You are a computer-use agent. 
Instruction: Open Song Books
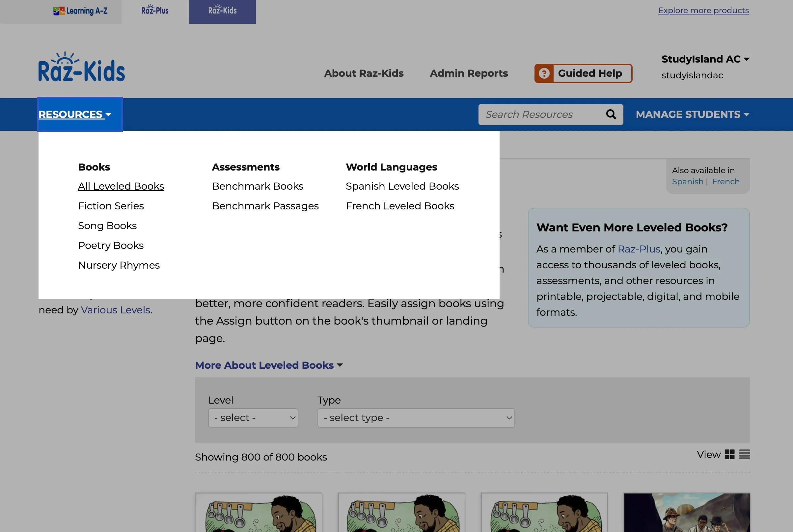click(107, 226)
